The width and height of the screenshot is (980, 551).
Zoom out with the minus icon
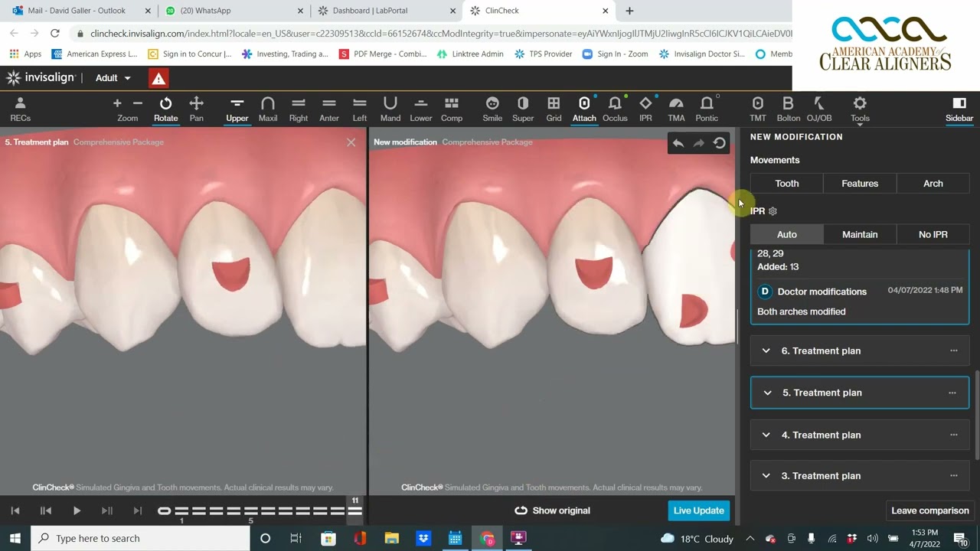click(138, 103)
